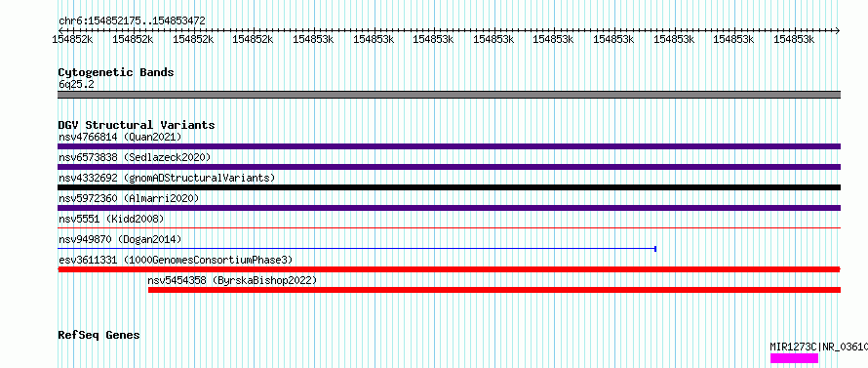Image resolution: width=868 pixels, height=368 pixels.
Task: Click the nsv5551 (Kidd2008) label
Action: pyautogui.click(x=111, y=219)
